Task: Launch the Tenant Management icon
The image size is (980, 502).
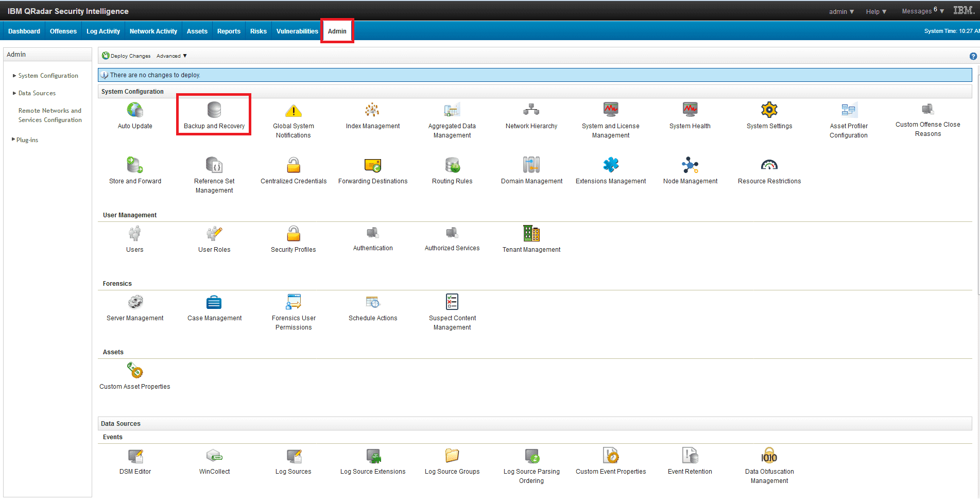Action: pyautogui.click(x=531, y=234)
